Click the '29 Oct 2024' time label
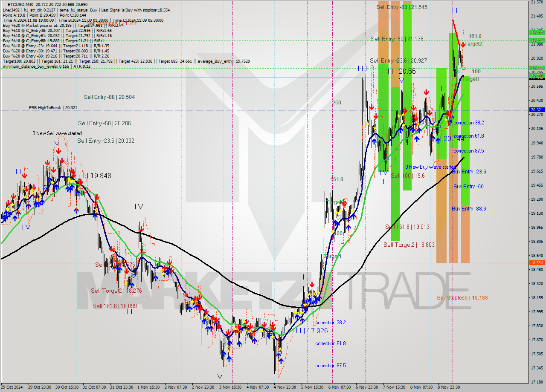 [11, 387]
